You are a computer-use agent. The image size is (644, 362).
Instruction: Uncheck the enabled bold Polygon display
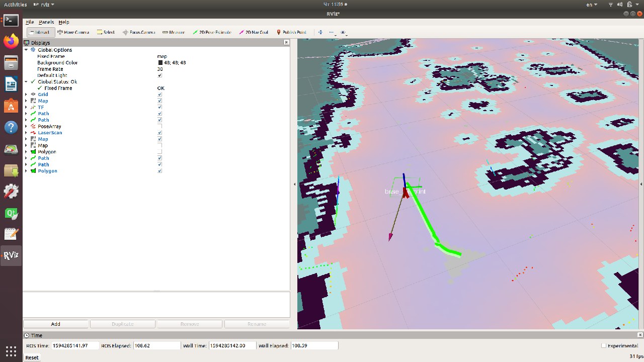coord(160,171)
